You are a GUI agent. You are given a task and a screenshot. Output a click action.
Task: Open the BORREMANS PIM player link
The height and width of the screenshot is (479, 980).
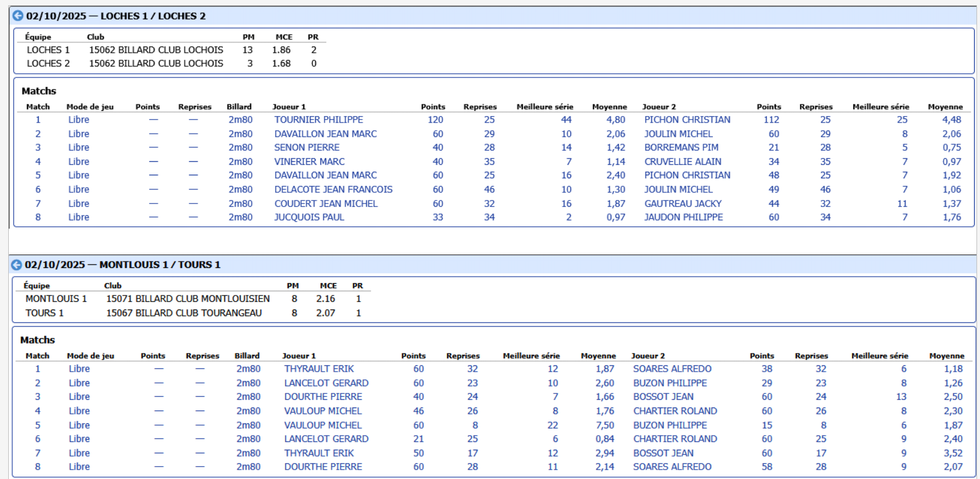tap(681, 148)
